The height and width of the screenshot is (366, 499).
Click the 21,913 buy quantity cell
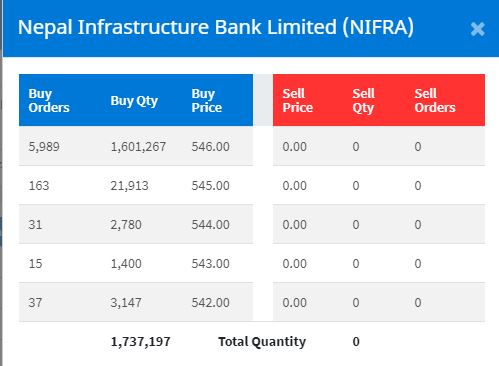(129, 186)
